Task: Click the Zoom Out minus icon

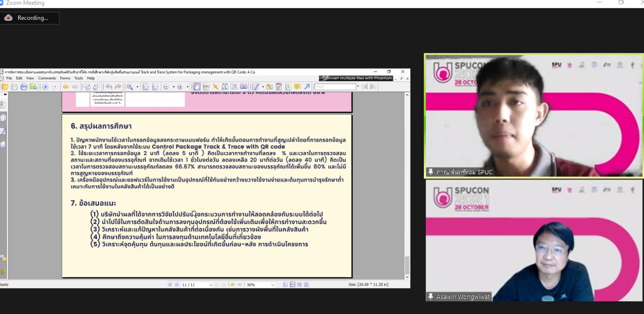Action: tap(166, 87)
